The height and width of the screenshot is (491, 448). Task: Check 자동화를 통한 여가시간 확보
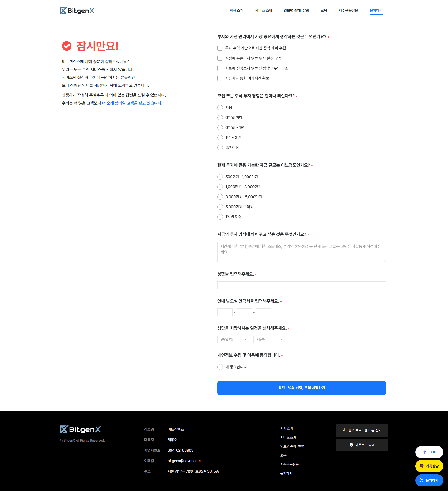[220, 78]
